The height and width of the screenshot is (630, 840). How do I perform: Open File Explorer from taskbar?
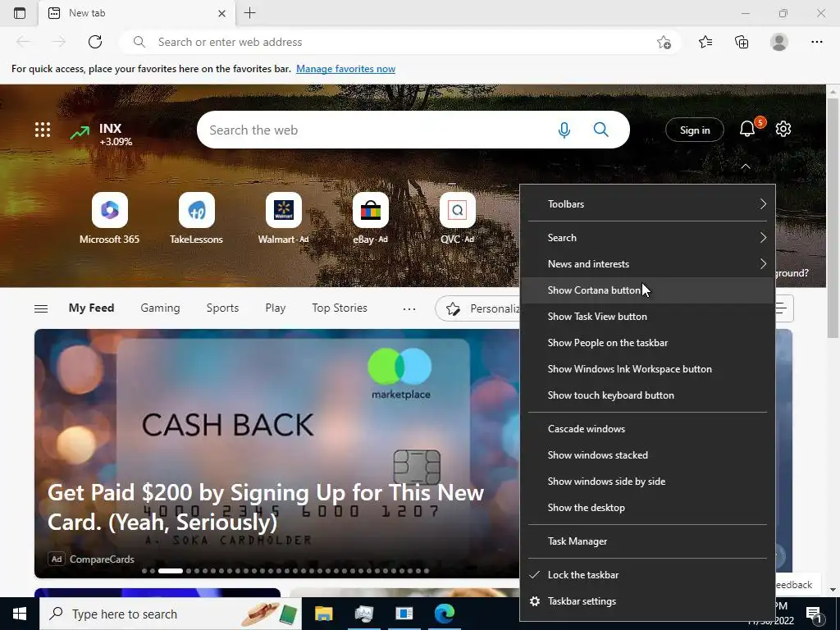323,614
